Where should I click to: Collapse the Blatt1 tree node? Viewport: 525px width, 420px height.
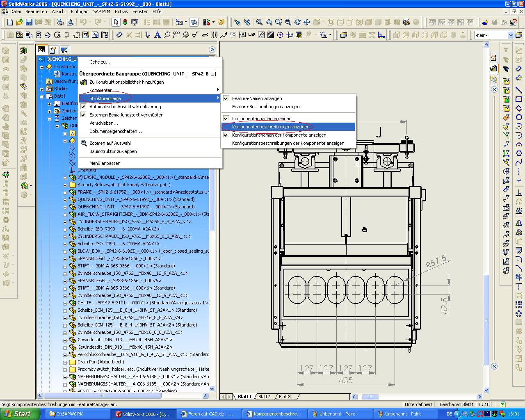pos(41,96)
